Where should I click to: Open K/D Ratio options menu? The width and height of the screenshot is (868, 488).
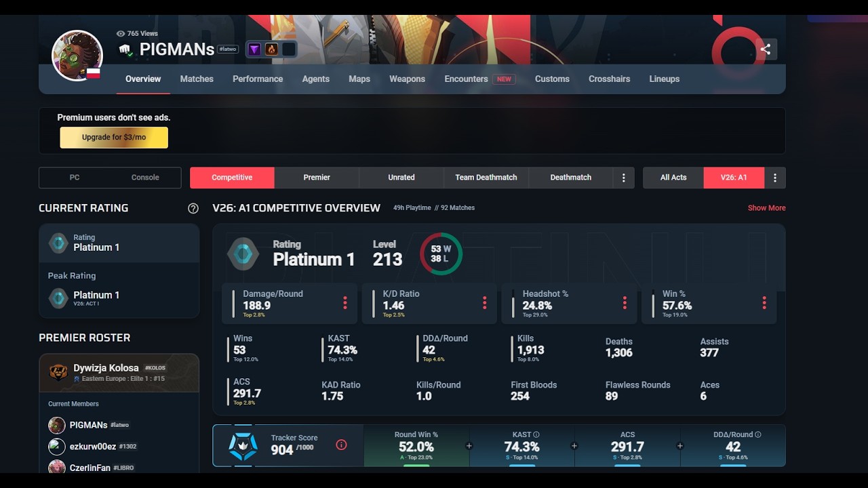(x=484, y=303)
